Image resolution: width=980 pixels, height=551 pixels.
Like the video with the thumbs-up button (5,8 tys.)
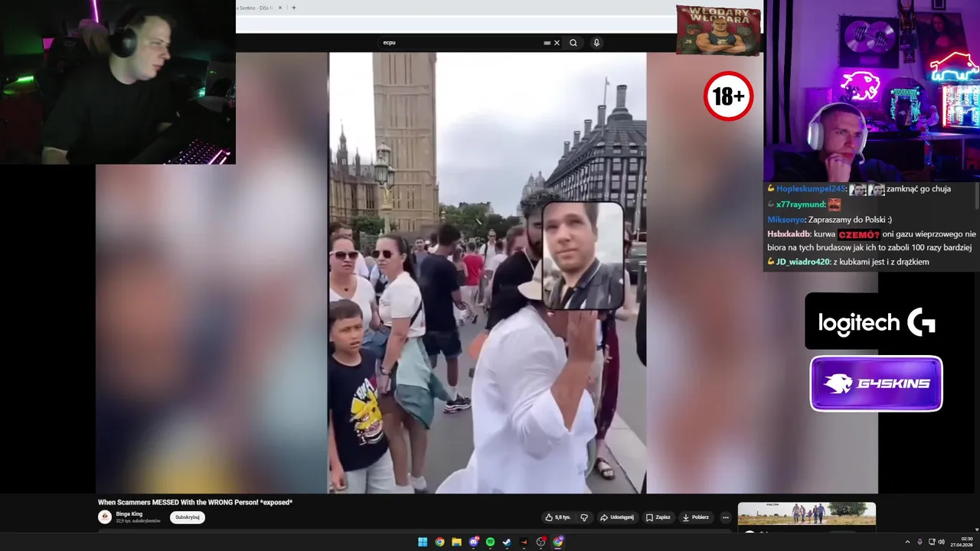(x=557, y=517)
